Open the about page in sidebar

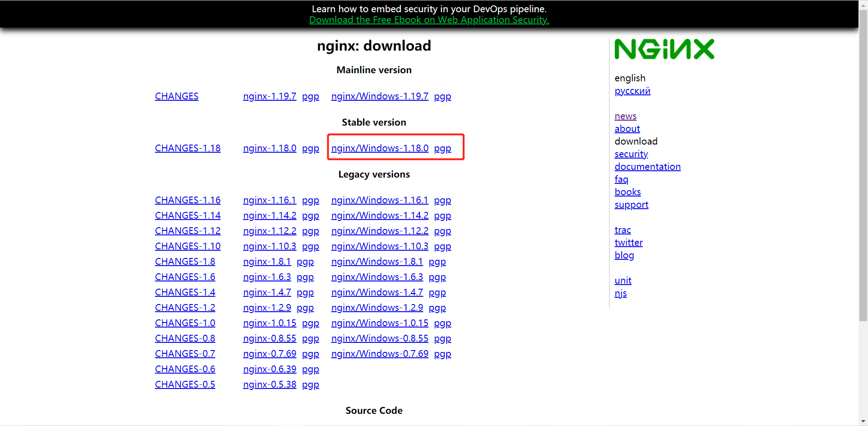pos(627,129)
